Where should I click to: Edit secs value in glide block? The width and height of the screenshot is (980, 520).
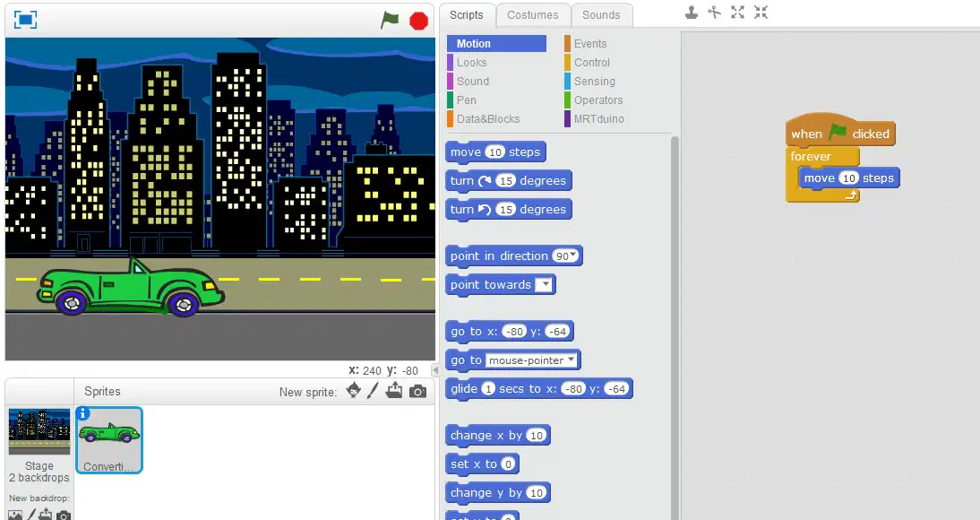tap(488, 389)
